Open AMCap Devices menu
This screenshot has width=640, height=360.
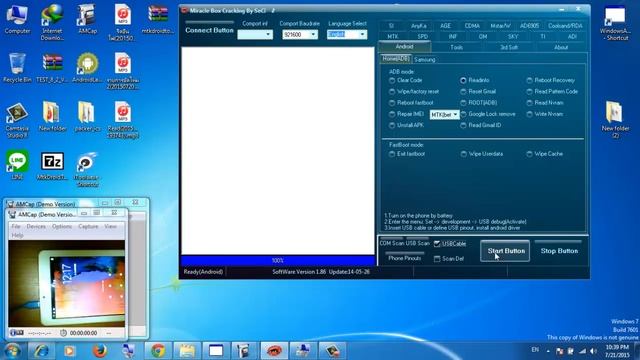[36, 227]
